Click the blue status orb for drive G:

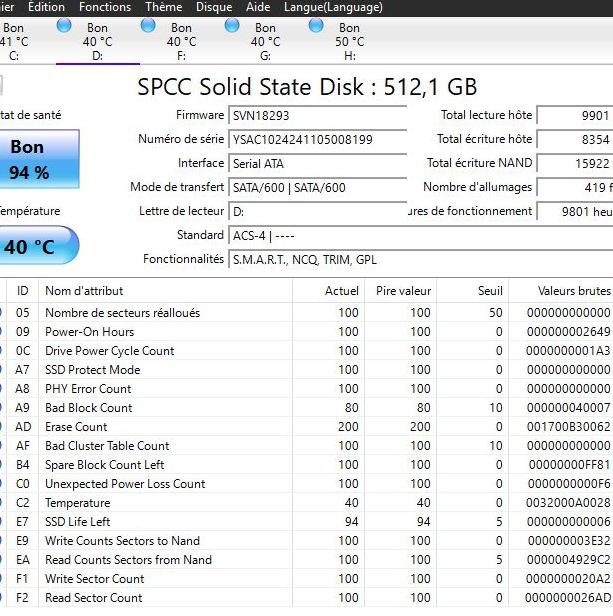(x=232, y=26)
